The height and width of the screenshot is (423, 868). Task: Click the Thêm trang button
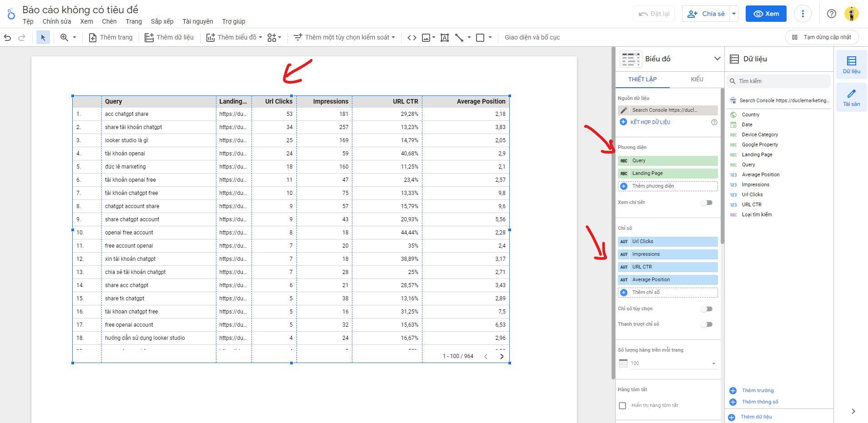[x=110, y=38]
